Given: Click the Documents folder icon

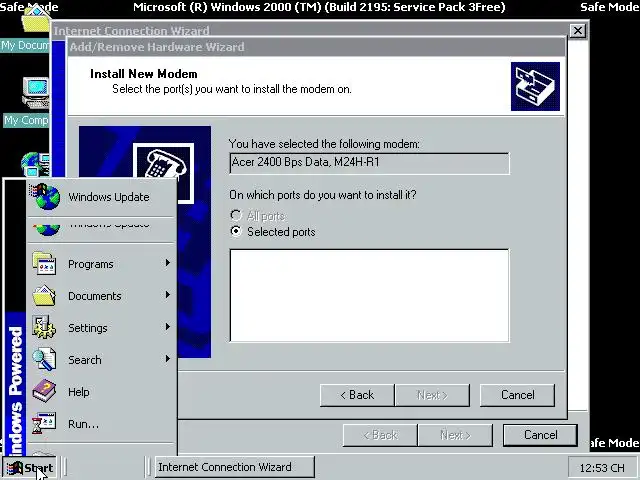Looking at the screenshot, I should point(44,296).
